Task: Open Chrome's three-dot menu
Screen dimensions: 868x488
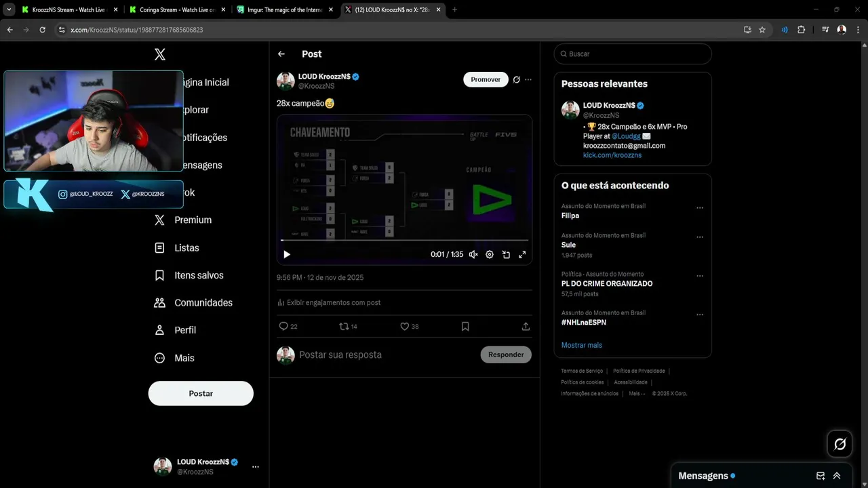Action: pyautogui.click(x=858, y=30)
